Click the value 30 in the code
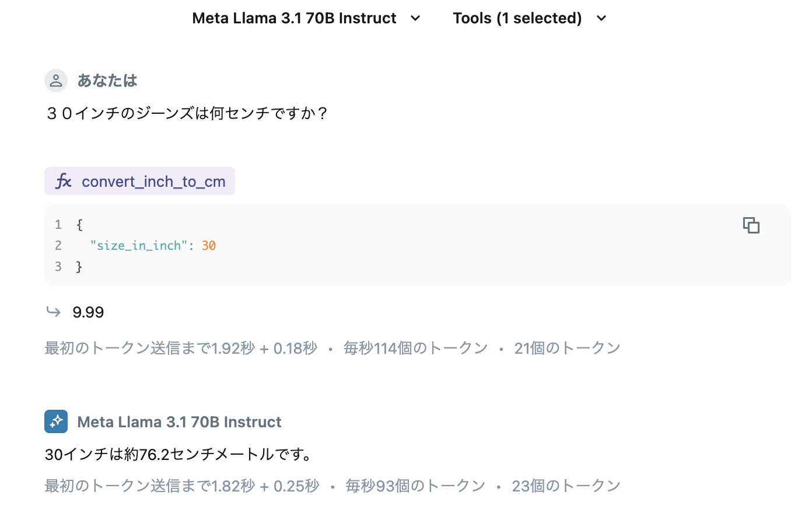This screenshot has height=523, width=812. point(209,246)
